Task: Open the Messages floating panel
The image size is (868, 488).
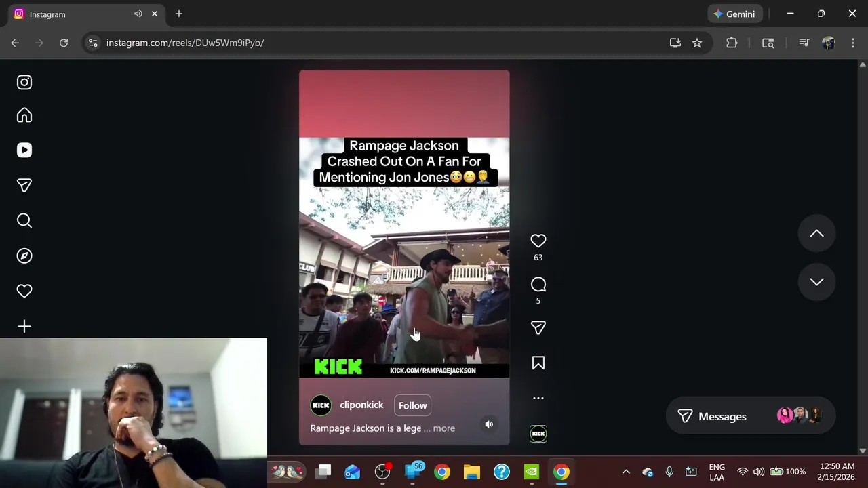Action: (x=750, y=416)
